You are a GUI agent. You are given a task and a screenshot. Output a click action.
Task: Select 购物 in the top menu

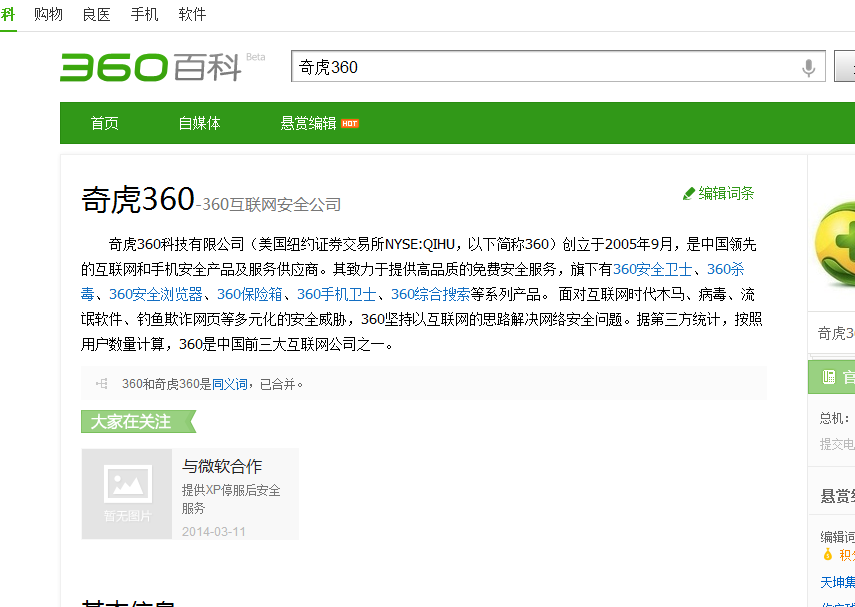[48, 14]
